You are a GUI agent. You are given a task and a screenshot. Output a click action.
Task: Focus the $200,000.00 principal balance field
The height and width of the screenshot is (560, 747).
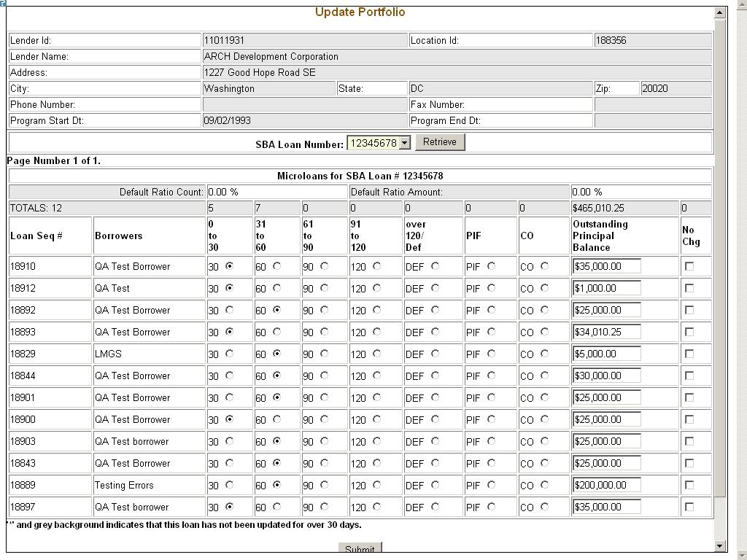(606, 485)
